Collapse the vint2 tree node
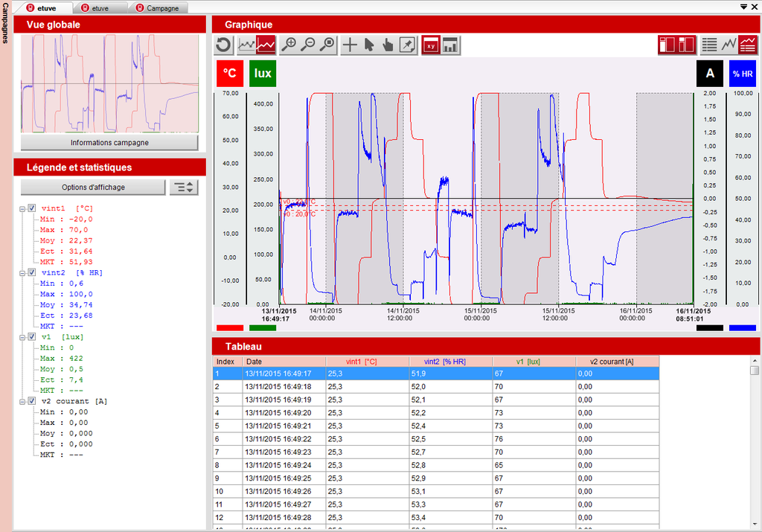Screen dimensions: 762x532 (x=22, y=273)
